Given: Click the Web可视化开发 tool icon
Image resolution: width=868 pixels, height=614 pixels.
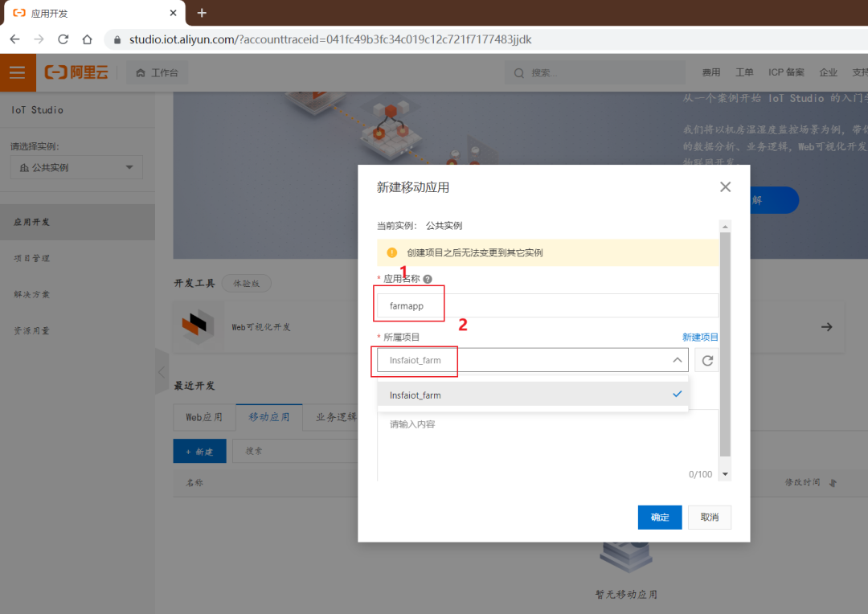Looking at the screenshot, I should (x=198, y=326).
